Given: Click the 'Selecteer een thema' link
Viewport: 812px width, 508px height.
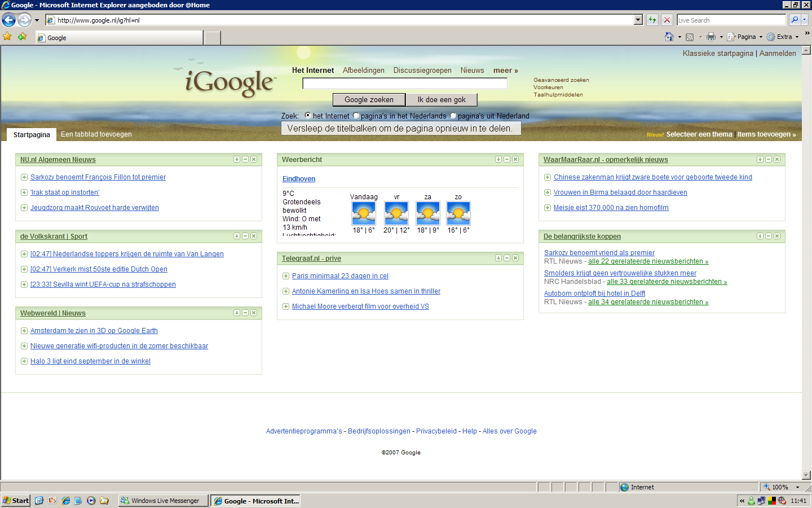Looking at the screenshot, I should (x=699, y=134).
